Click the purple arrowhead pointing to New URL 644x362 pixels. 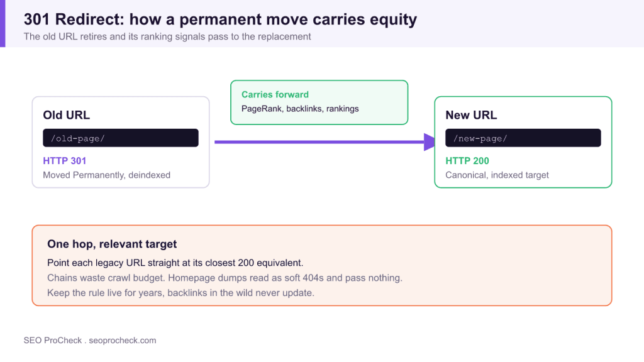(x=429, y=142)
